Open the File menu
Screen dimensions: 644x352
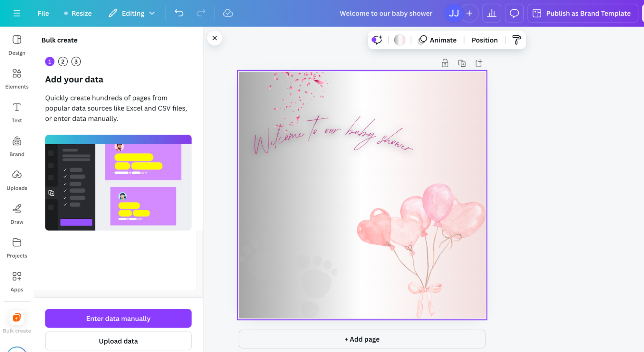43,13
